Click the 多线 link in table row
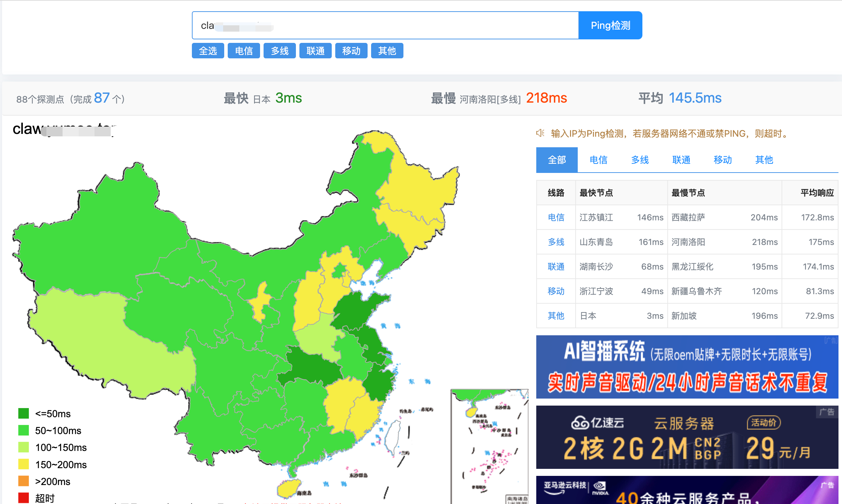The height and width of the screenshot is (504, 842). click(556, 242)
